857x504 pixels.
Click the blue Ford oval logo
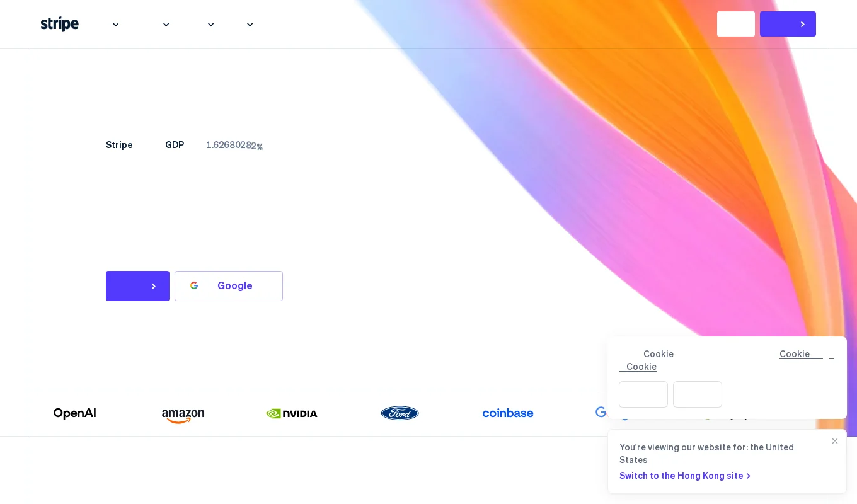400,413
